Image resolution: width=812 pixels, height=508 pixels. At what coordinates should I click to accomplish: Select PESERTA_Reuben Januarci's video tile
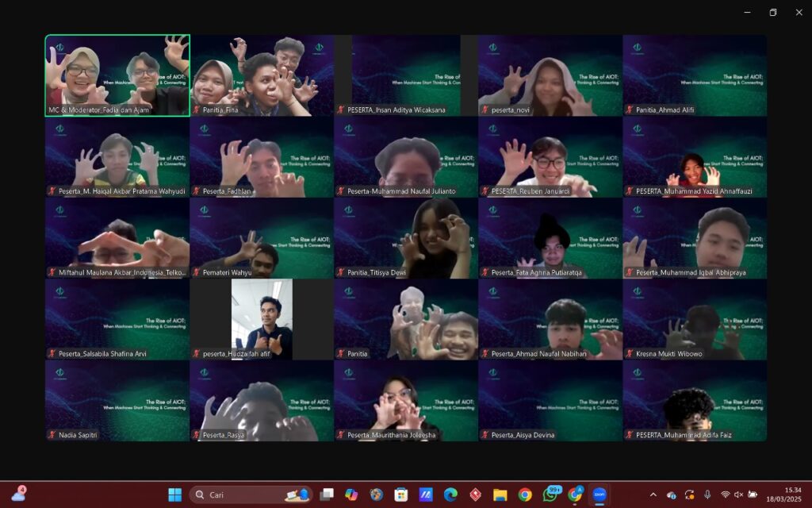(x=550, y=157)
